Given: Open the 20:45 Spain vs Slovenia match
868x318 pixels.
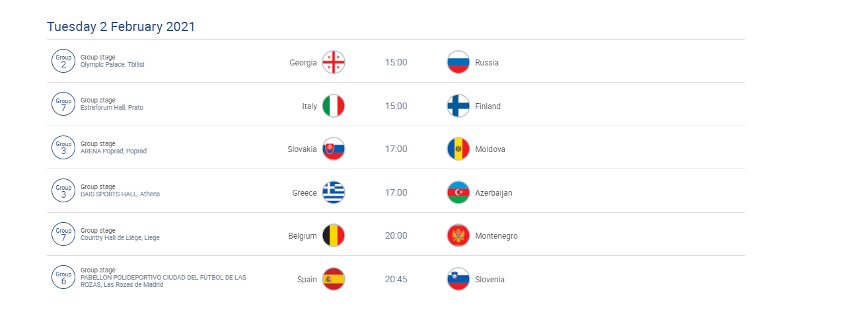Looking at the screenshot, I should coord(396,279).
